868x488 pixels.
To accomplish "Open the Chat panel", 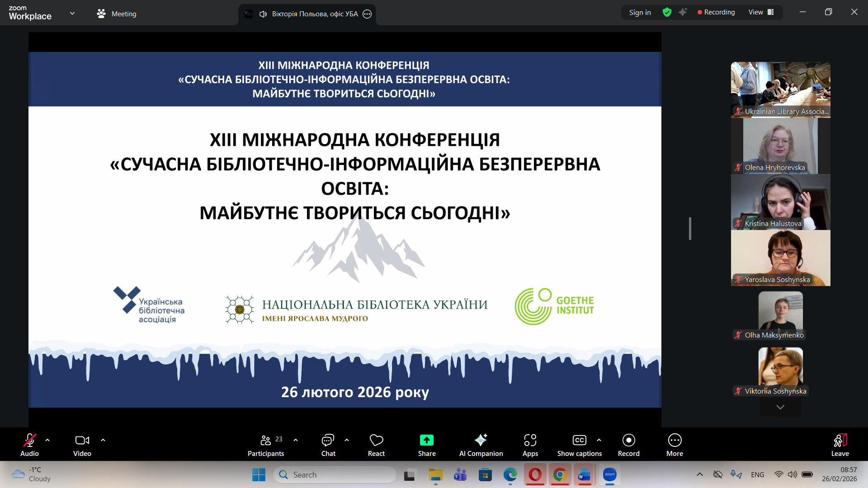I will [328, 445].
